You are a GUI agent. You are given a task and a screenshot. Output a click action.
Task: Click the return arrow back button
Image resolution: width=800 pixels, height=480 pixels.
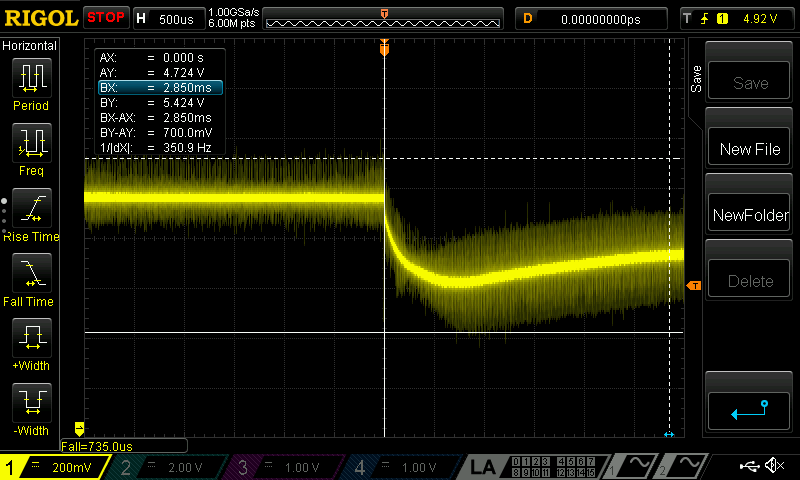click(750, 410)
